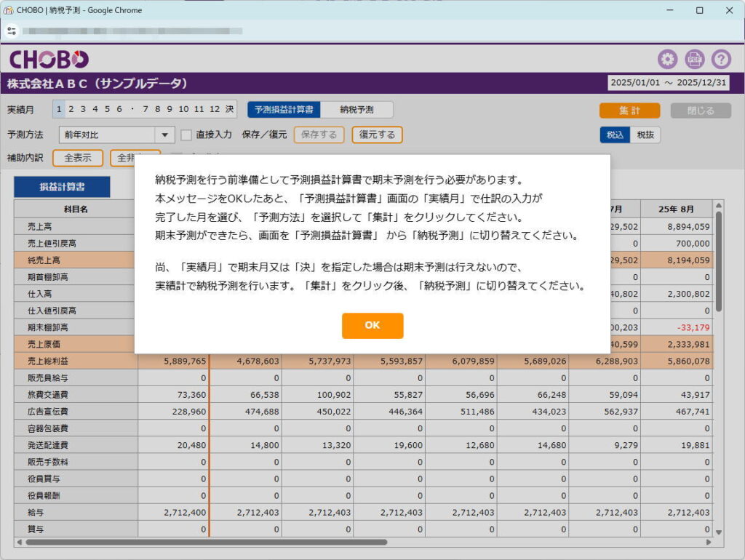Select the 旅費交通費 row label

pyautogui.click(x=47, y=395)
